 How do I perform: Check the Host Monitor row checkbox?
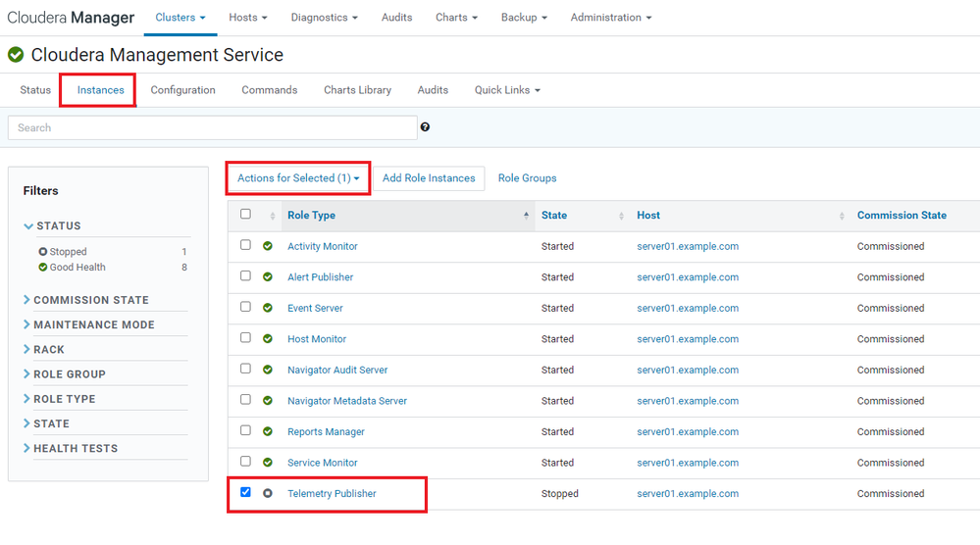pos(245,338)
